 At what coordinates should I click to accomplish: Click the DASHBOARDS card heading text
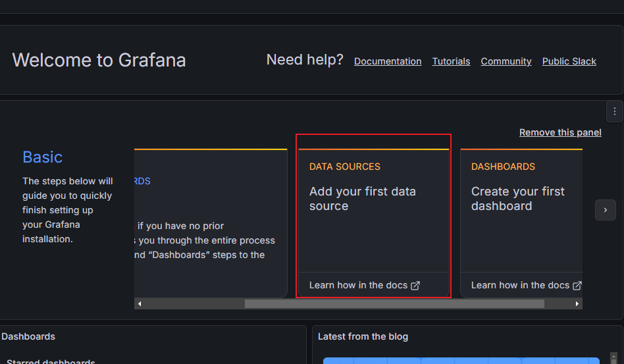503,167
